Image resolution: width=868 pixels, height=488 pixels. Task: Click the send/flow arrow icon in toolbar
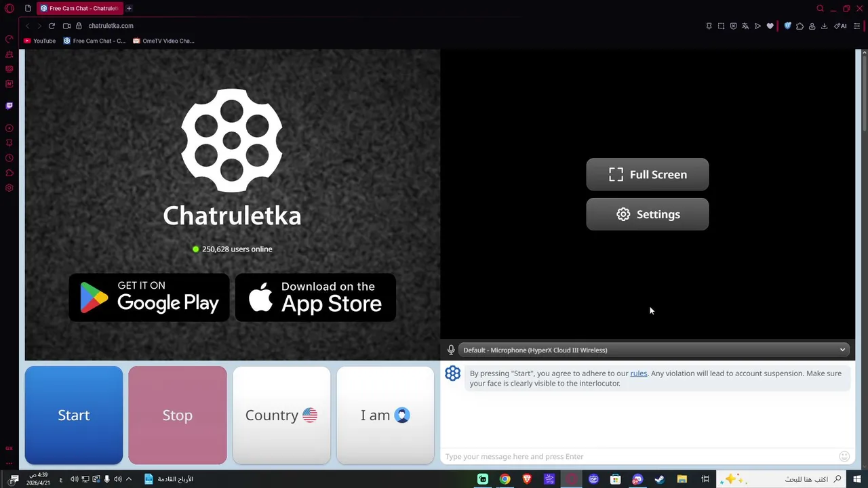click(757, 26)
